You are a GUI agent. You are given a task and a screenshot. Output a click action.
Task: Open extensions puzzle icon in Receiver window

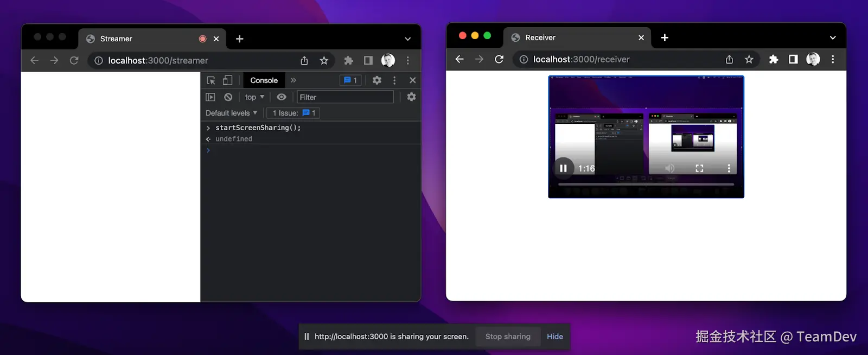point(774,59)
